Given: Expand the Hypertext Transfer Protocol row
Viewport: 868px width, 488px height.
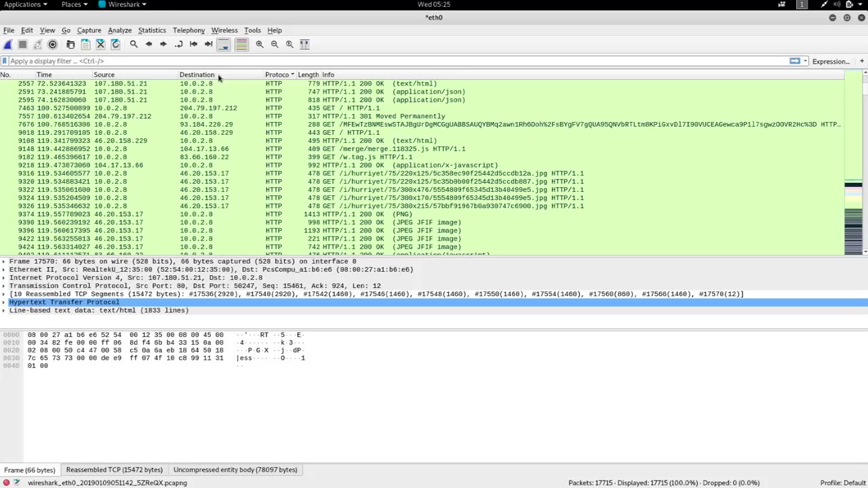Looking at the screenshot, I should tap(4, 302).
